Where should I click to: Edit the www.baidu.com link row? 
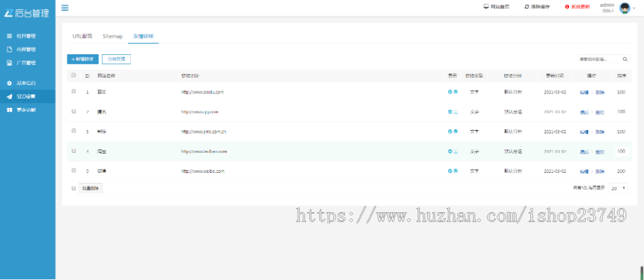point(584,92)
